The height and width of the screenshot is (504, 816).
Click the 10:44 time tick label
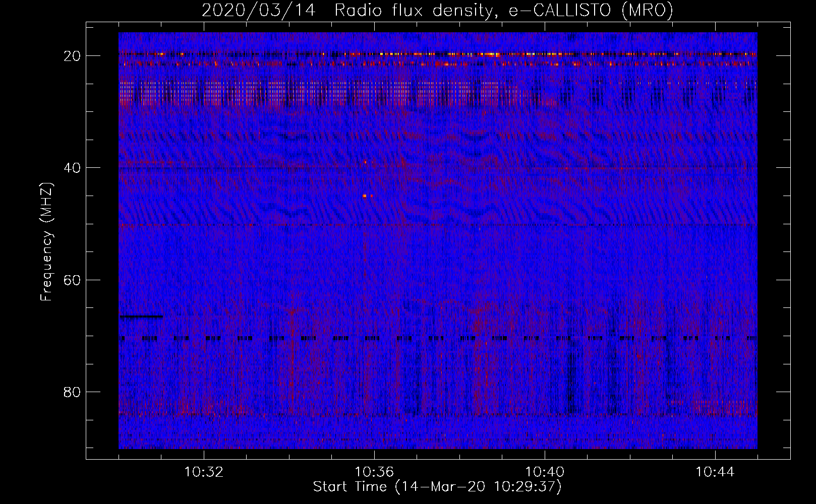(715, 472)
